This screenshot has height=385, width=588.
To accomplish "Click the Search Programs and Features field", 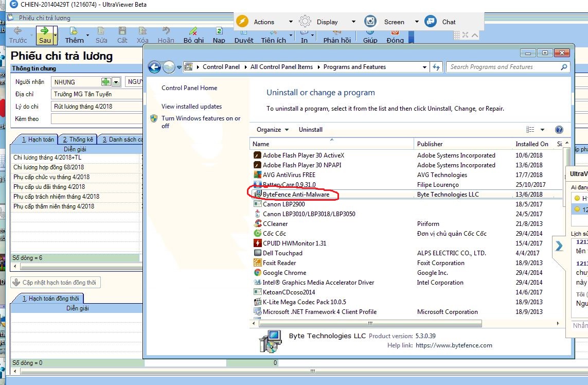I will [508, 67].
